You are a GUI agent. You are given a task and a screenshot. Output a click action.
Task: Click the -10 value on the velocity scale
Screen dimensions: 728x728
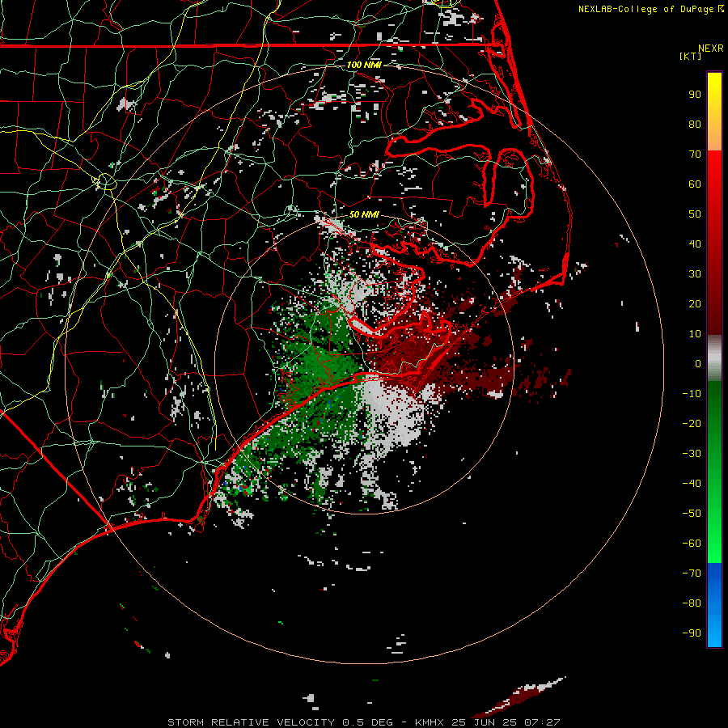tap(692, 394)
